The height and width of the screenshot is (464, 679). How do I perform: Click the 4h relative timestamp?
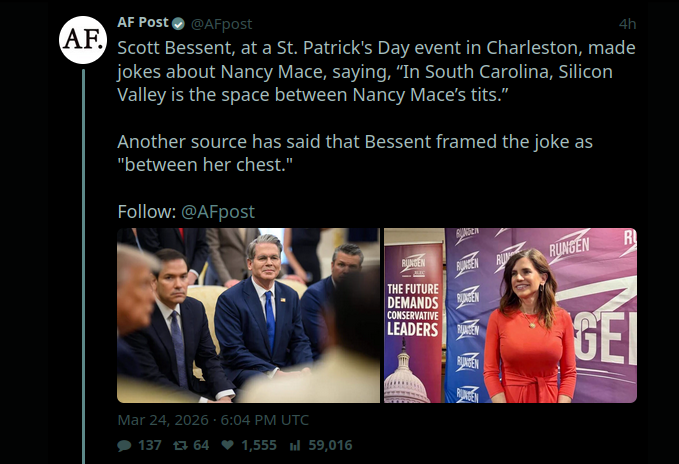pyautogui.click(x=627, y=23)
